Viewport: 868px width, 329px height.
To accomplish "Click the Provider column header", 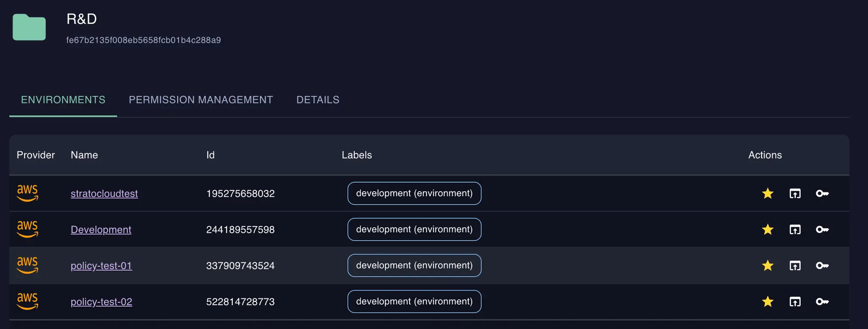I will point(36,155).
